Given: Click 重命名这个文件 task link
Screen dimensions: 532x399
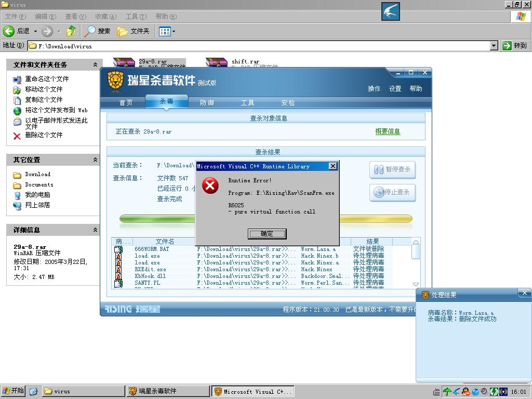Looking at the screenshot, I should (x=47, y=79).
